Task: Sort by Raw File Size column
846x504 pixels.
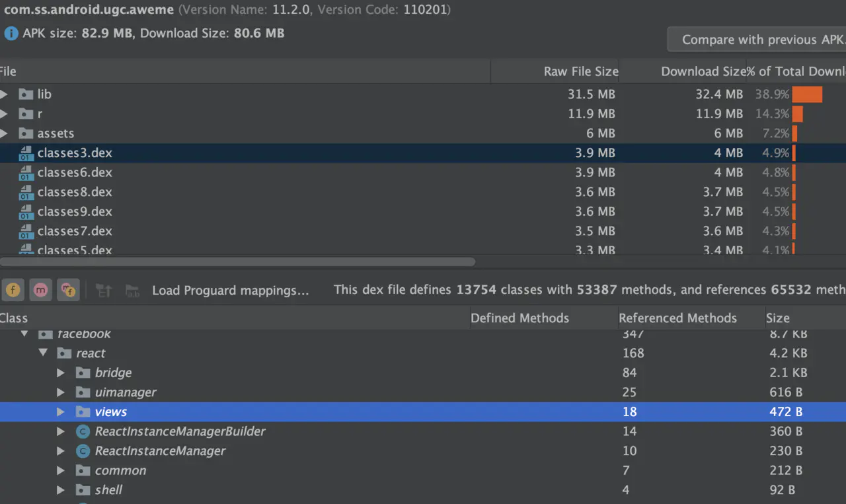Action: coord(580,71)
